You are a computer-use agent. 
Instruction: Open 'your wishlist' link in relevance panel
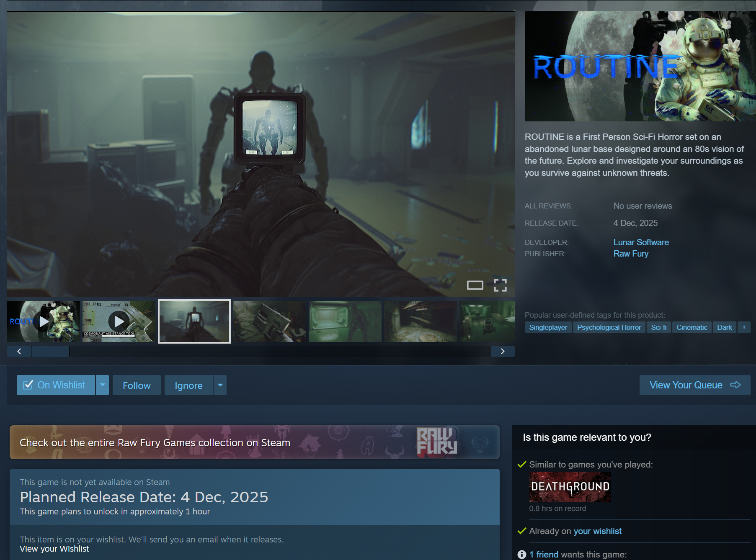click(x=598, y=531)
